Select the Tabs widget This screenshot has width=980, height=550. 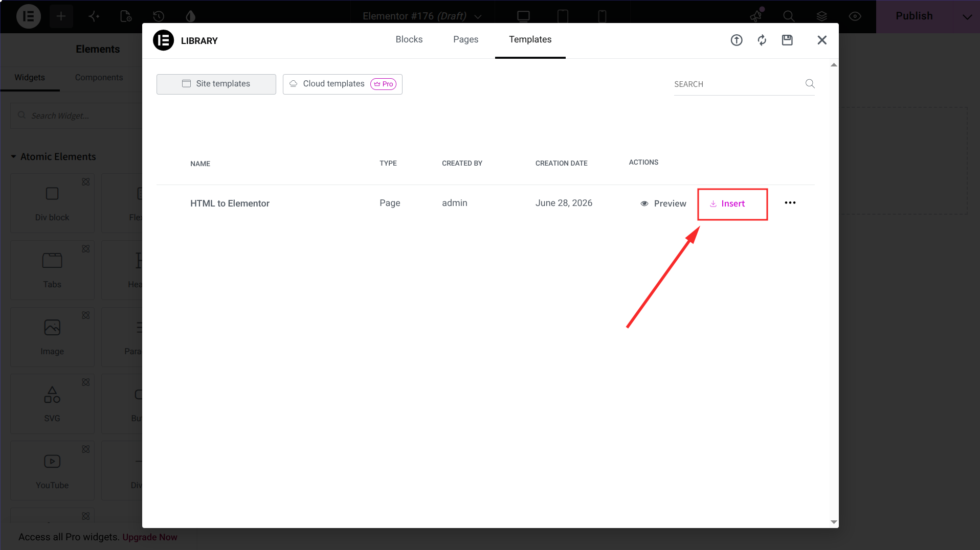coord(52,270)
